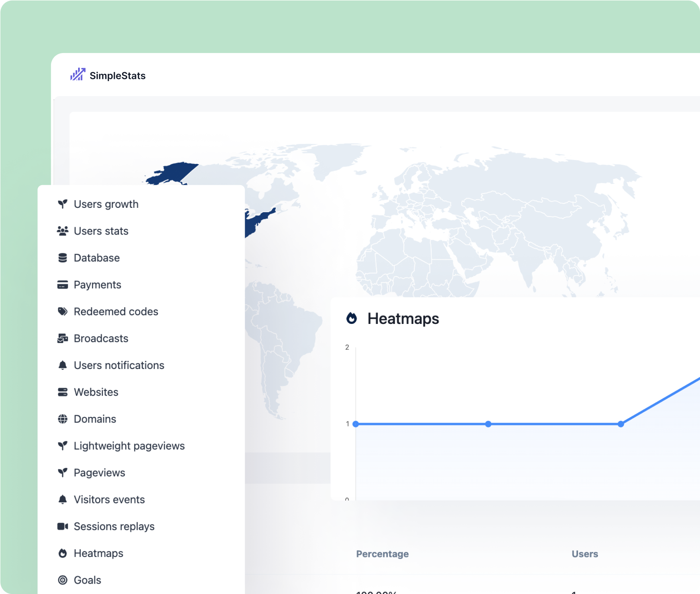700x594 pixels.
Task: Open Visitors events in the sidebar
Action: coord(110,499)
